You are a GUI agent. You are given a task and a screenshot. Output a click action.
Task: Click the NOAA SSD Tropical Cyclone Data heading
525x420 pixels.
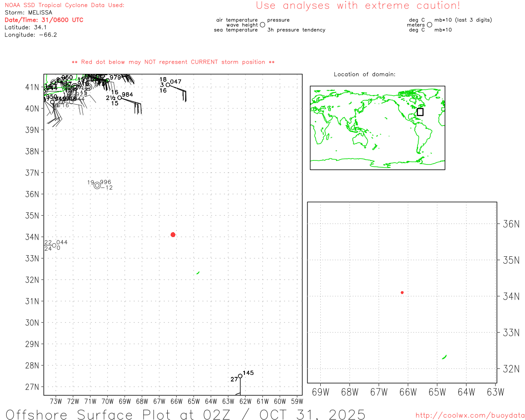click(x=64, y=5)
